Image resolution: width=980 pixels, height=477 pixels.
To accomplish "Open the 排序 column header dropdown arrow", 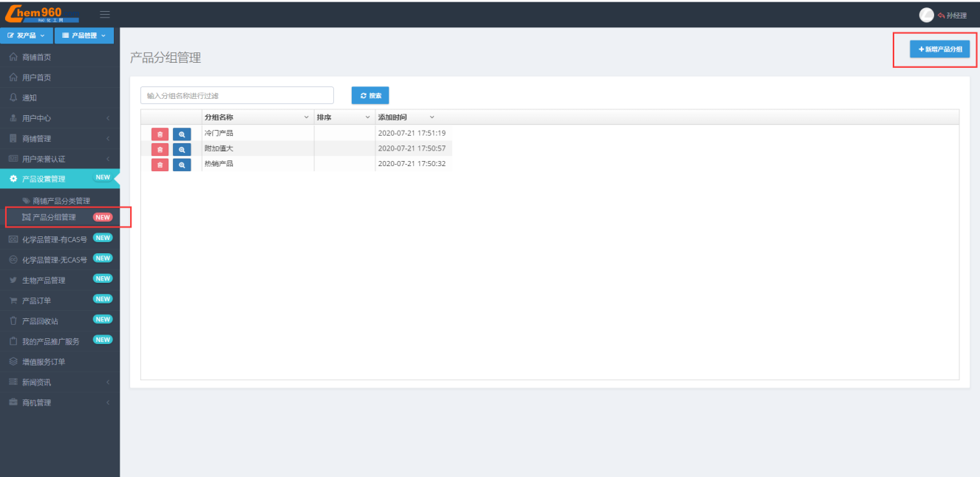I will click(367, 117).
